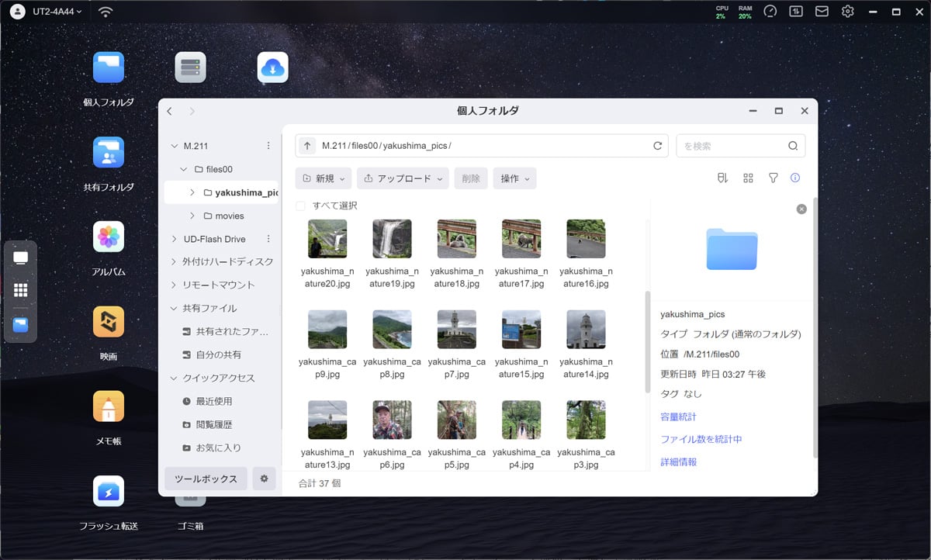Expand the リモートマウント section
The image size is (931, 560).
click(x=174, y=285)
